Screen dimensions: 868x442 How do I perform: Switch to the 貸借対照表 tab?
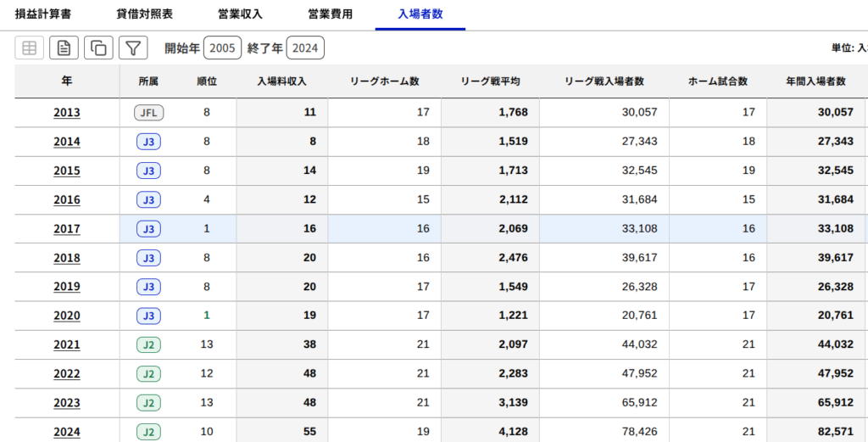click(144, 14)
